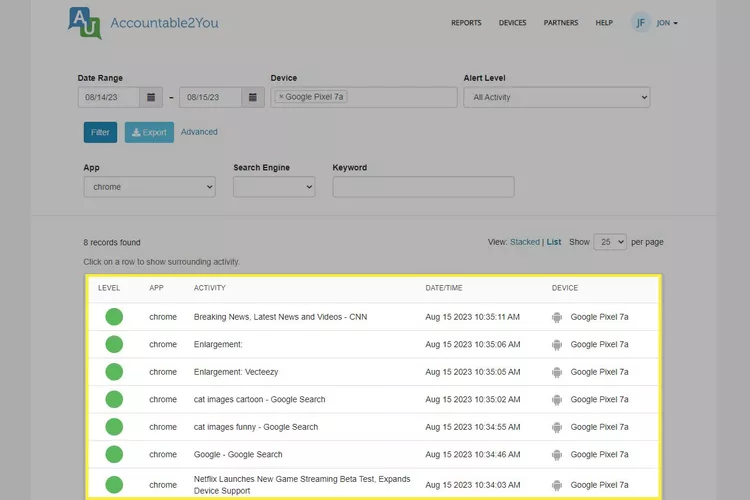Open the App dropdown showing chrome
Screen dimensions: 750x500
point(150,187)
